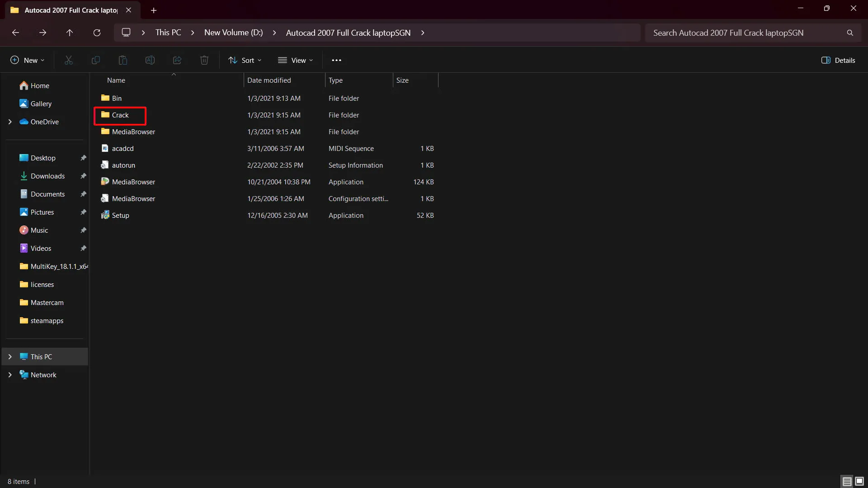Screen dimensions: 868x488
Task: Expand the This PC tree node
Action: (x=10, y=357)
